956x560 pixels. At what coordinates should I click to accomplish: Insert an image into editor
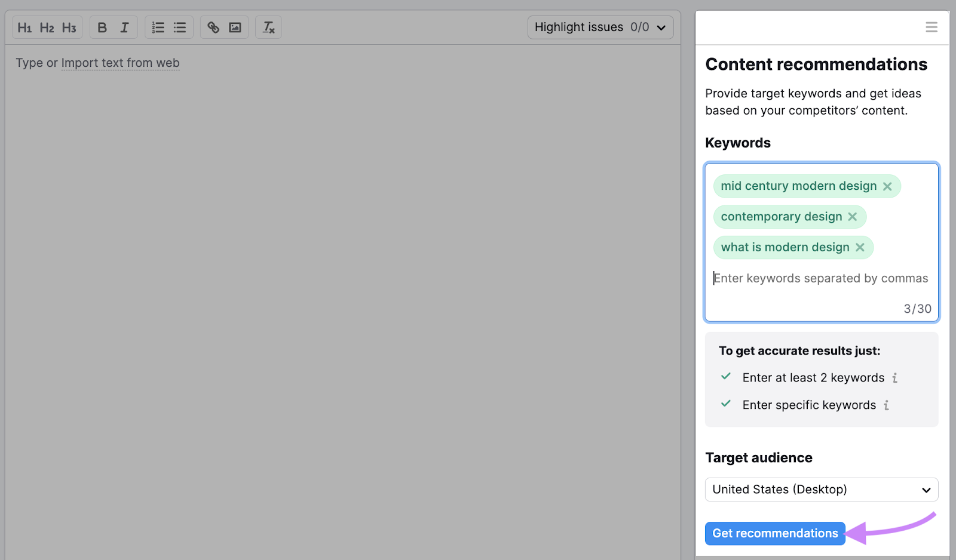pyautogui.click(x=235, y=27)
